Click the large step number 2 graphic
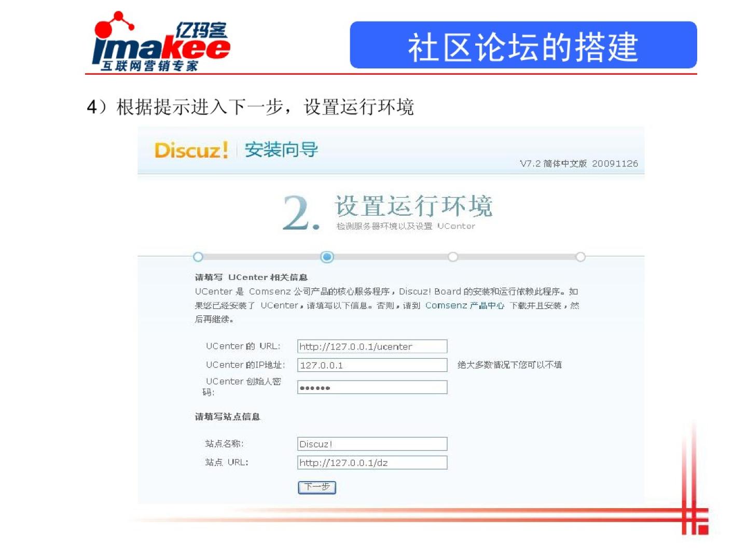 pyautogui.click(x=301, y=213)
